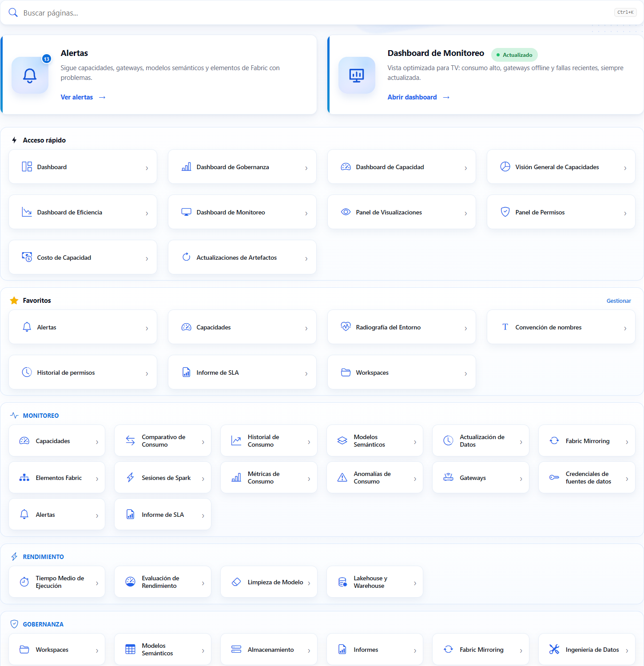Click chevron on Favoritos Capacidades card

click(x=306, y=329)
